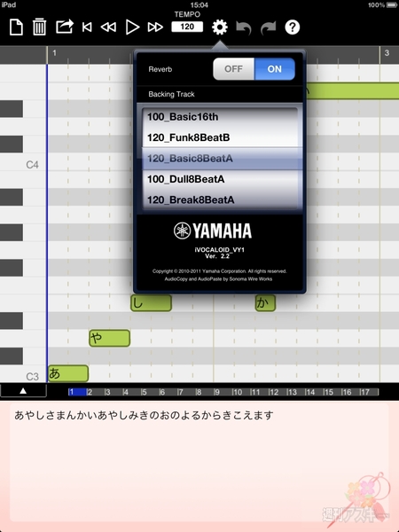Viewport: 399px width, 532px height.
Task: Undo the last edit
Action: 244,27
